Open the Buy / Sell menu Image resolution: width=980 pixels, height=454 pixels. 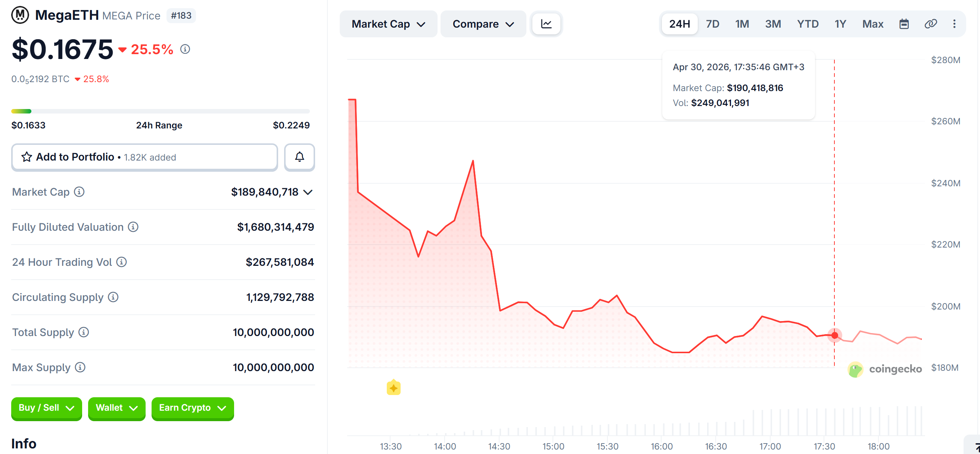click(x=46, y=408)
